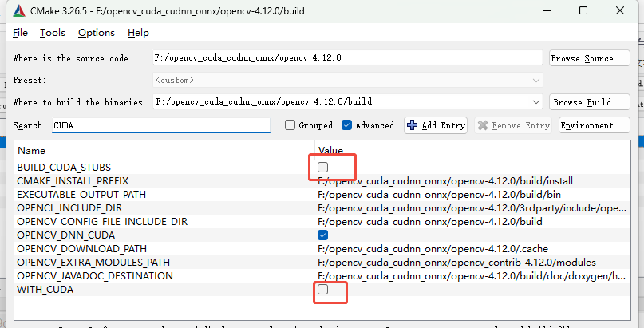This screenshot has height=328, width=644.
Task: Click the Browse Source button
Action: click(589, 58)
